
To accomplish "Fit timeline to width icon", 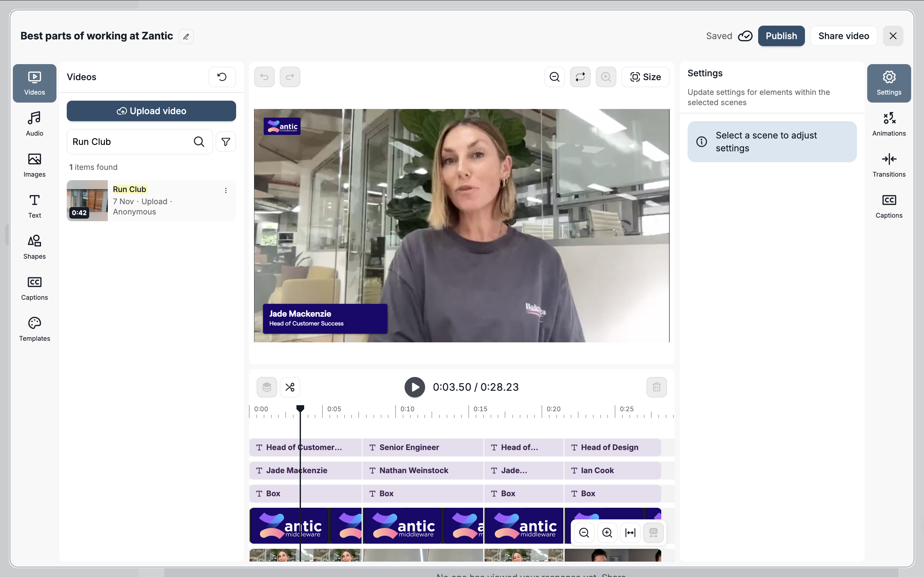I will 630,532.
